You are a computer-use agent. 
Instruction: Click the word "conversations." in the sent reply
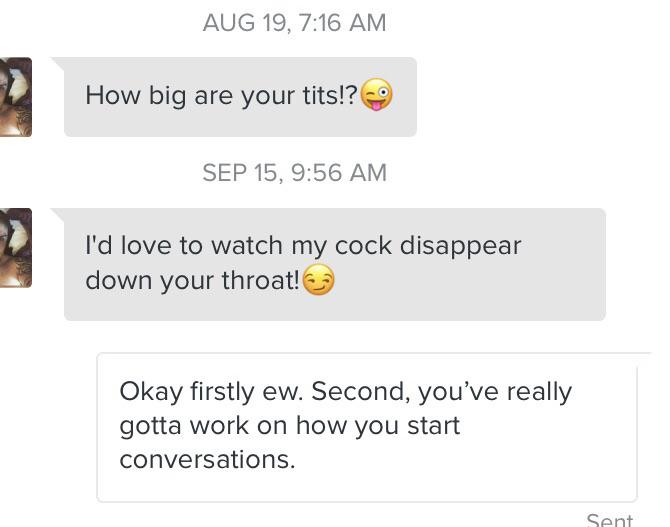coord(207,459)
